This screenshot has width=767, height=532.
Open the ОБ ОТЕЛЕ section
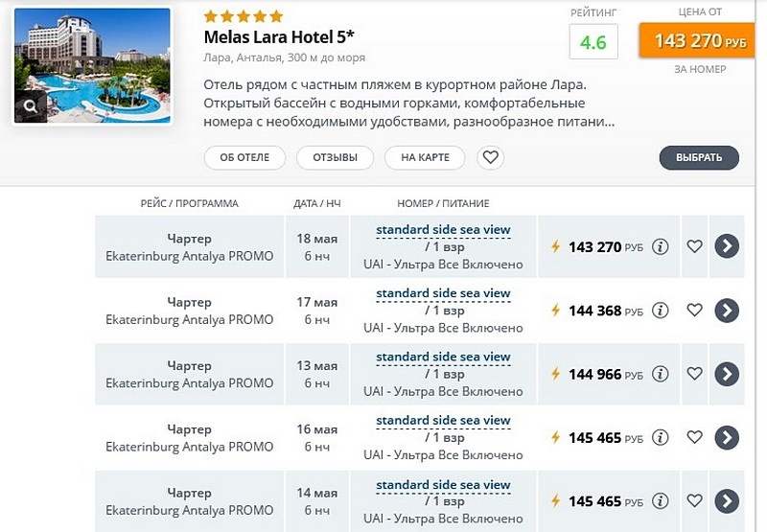click(x=244, y=157)
